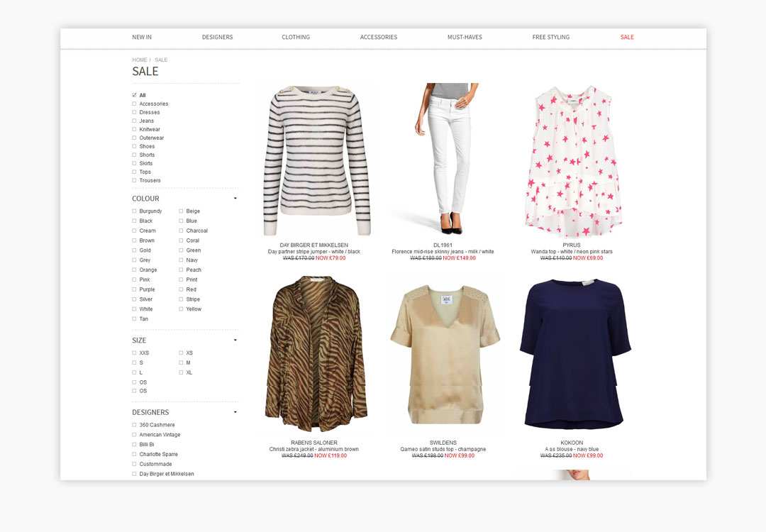This screenshot has width=766, height=532.
Task: Filter by Charcoal colour
Action: click(x=181, y=231)
